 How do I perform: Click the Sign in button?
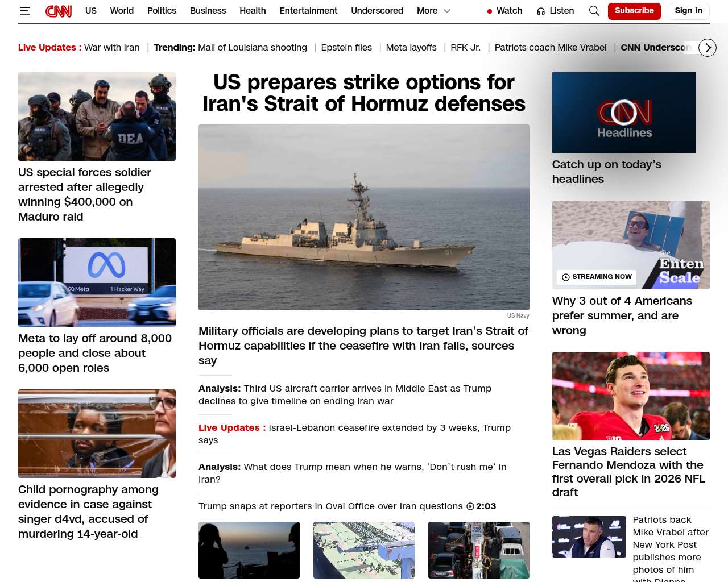point(688,11)
